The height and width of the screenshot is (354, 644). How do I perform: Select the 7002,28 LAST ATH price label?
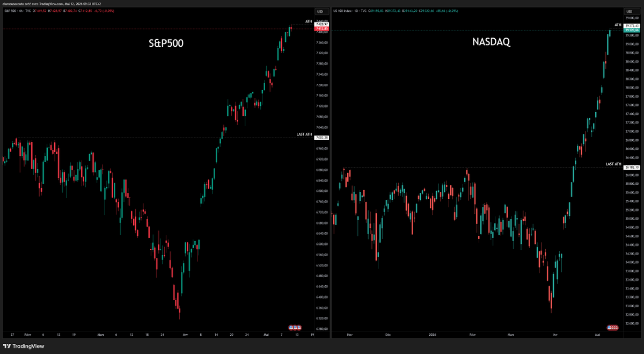point(321,138)
